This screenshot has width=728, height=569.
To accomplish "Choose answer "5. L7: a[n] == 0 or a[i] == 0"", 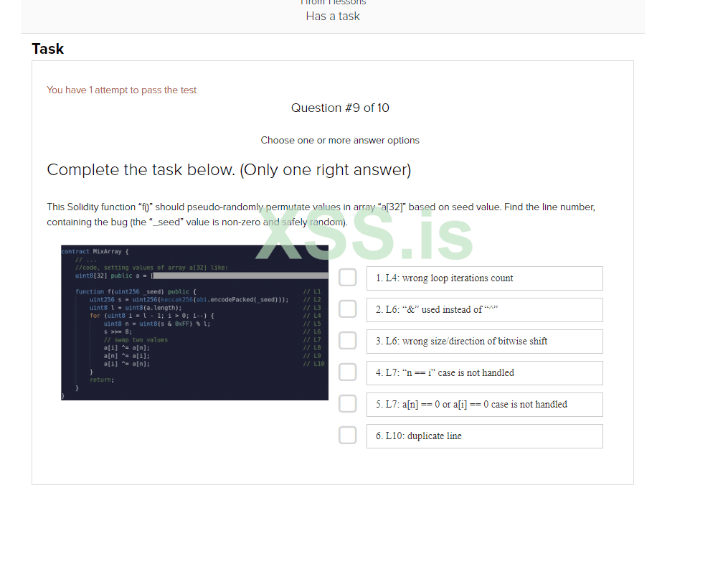I will pos(485,405).
